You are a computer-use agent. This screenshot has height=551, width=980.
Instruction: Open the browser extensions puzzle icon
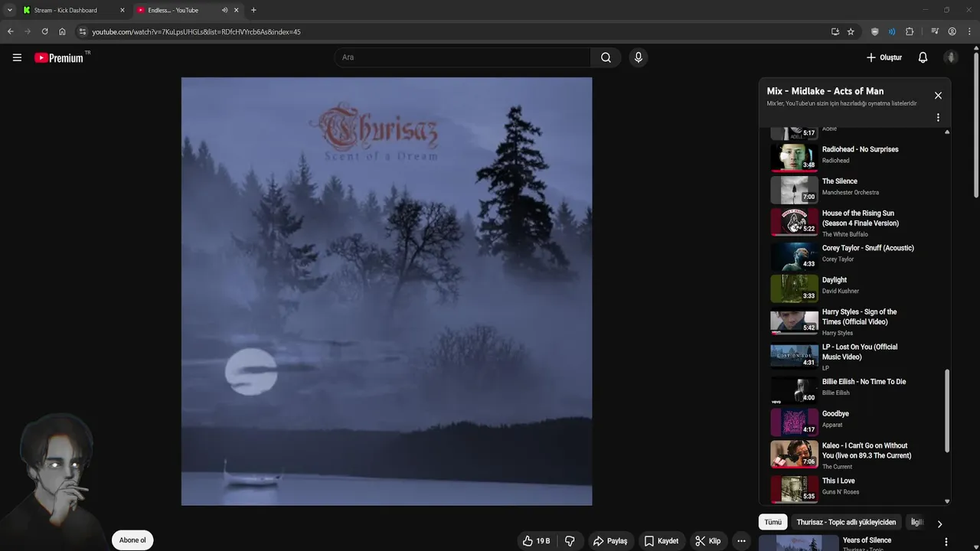910,31
